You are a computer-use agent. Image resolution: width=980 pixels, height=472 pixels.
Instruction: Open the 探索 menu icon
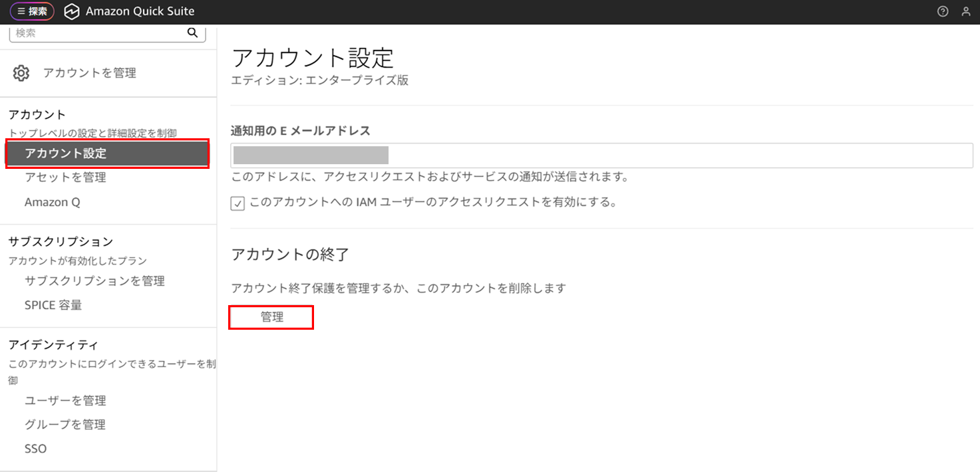31,11
